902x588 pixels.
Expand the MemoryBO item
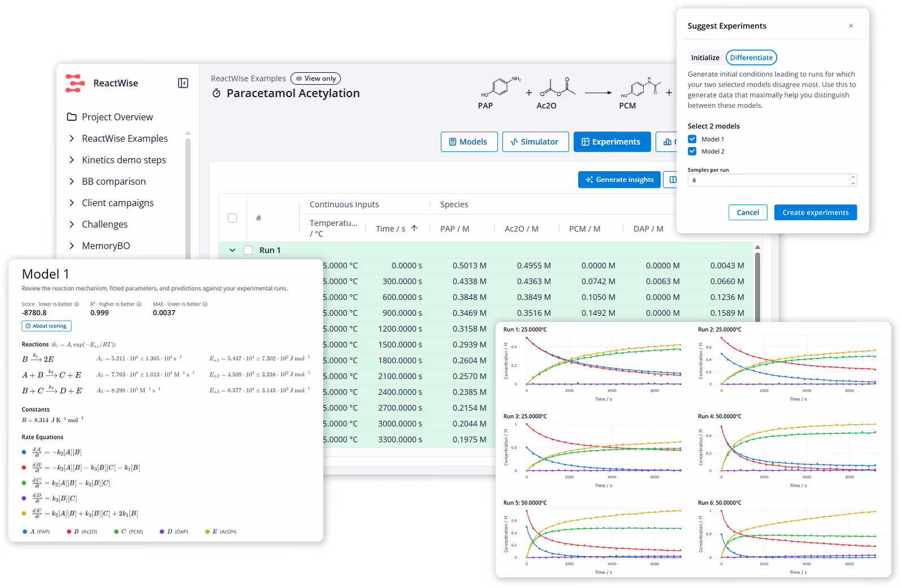pos(72,246)
